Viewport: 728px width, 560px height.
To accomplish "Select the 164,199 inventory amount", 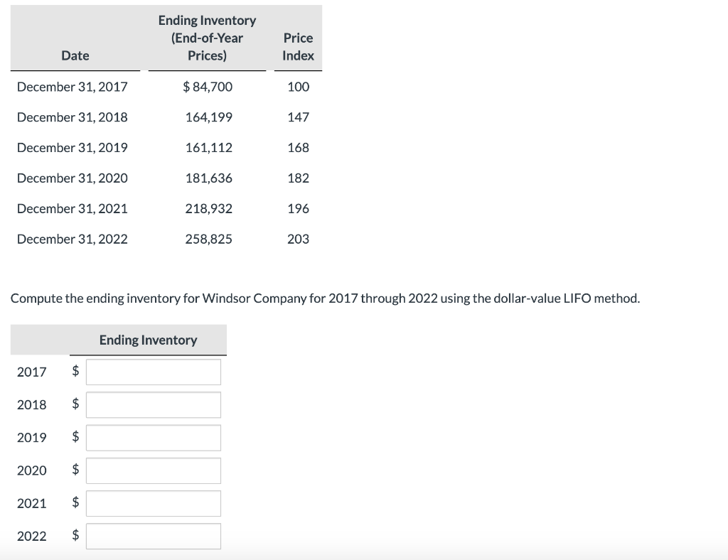I will [209, 117].
